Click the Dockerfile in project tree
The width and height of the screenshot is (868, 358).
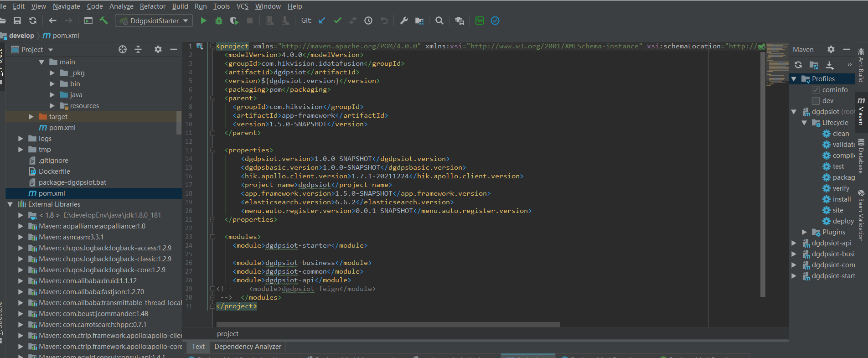click(x=54, y=171)
